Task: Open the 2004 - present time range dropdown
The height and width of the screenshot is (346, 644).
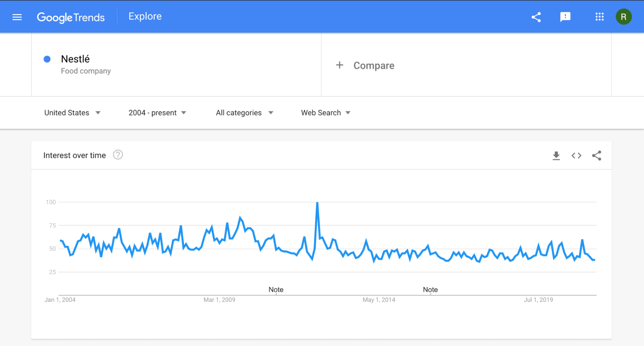Action: click(157, 113)
